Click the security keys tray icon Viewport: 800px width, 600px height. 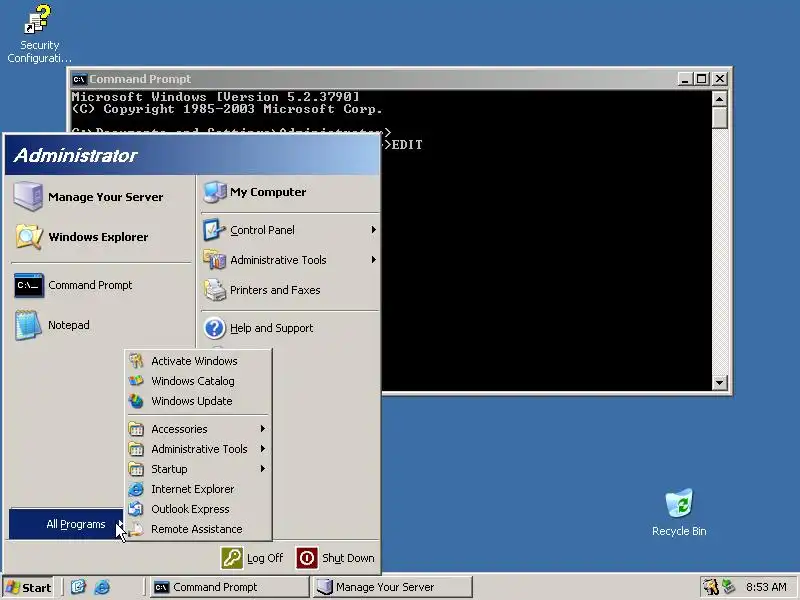tap(711, 587)
